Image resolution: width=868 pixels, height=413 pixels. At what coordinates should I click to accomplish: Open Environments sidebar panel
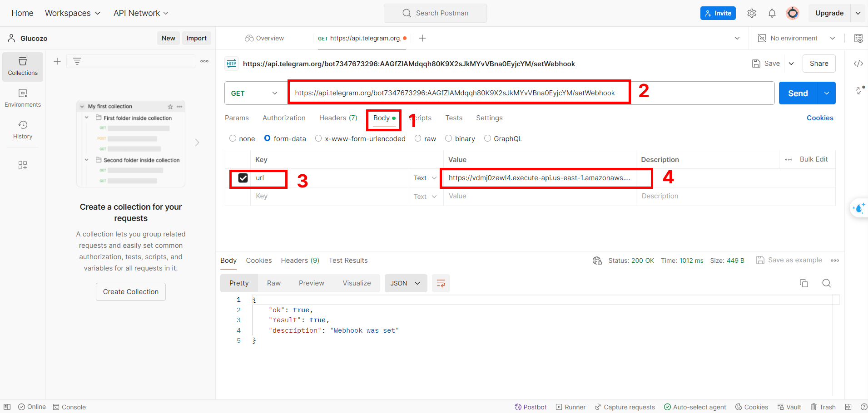point(23,98)
